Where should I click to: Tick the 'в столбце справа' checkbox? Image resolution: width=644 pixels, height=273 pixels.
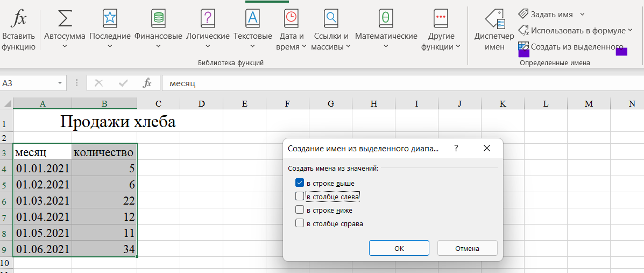[x=300, y=223]
